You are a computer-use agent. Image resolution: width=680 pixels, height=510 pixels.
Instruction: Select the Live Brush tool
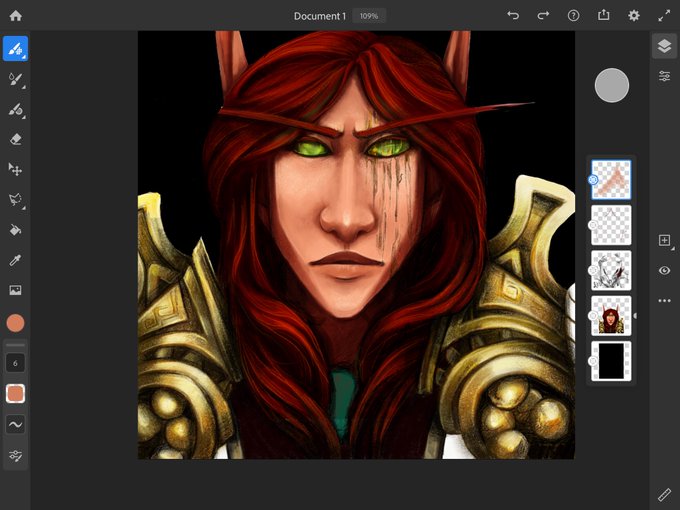point(16,79)
